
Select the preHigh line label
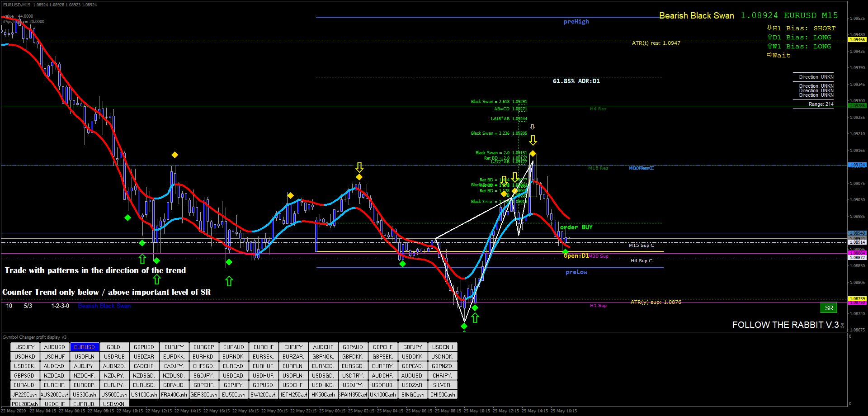coord(576,21)
